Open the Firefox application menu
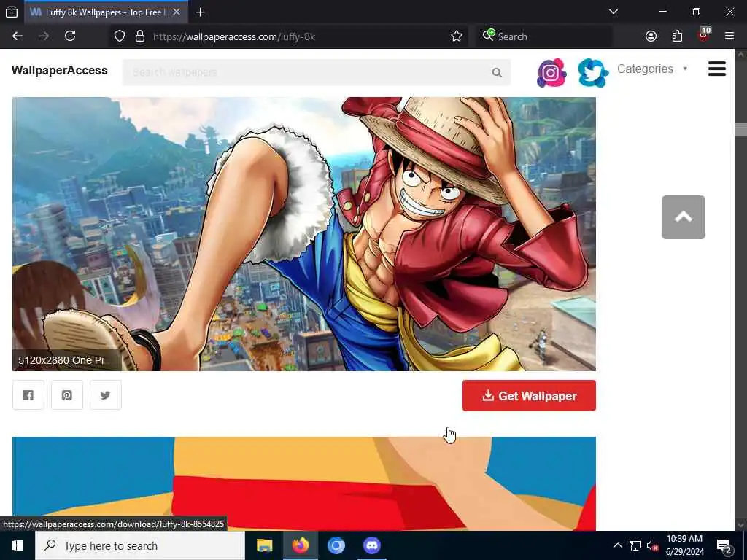The image size is (747, 560). click(x=729, y=36)
